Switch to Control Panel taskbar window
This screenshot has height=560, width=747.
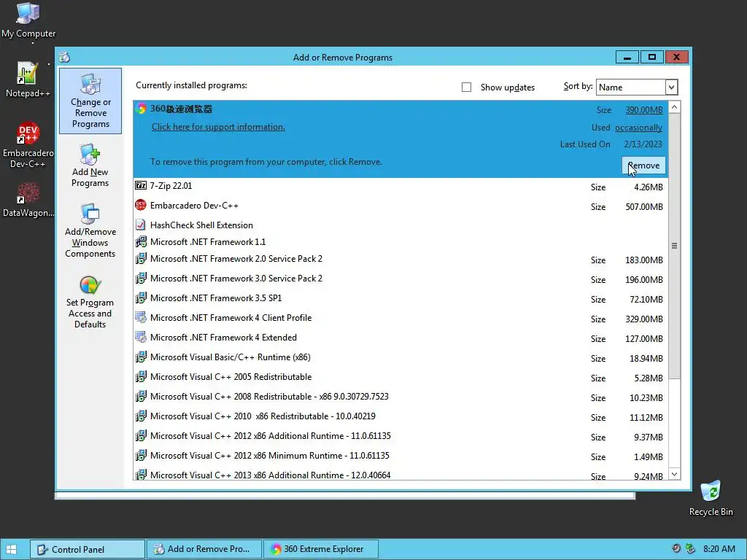[88, 549]
